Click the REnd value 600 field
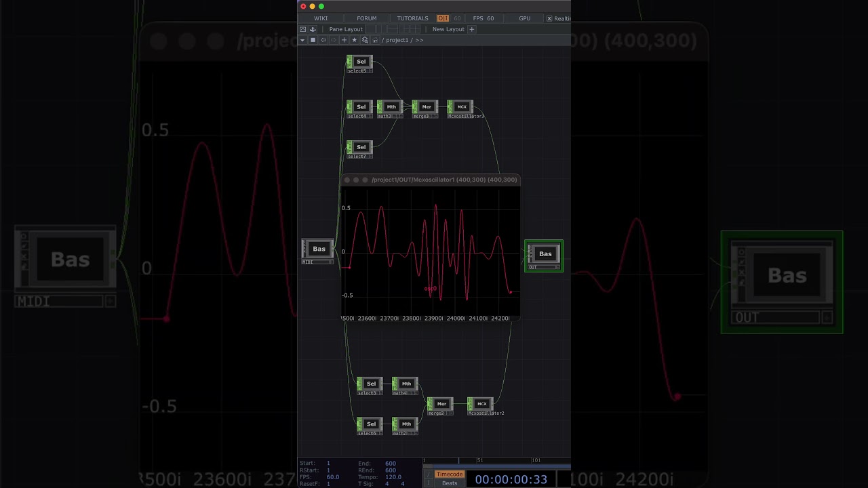868x488 pixels. click(391, 470)
